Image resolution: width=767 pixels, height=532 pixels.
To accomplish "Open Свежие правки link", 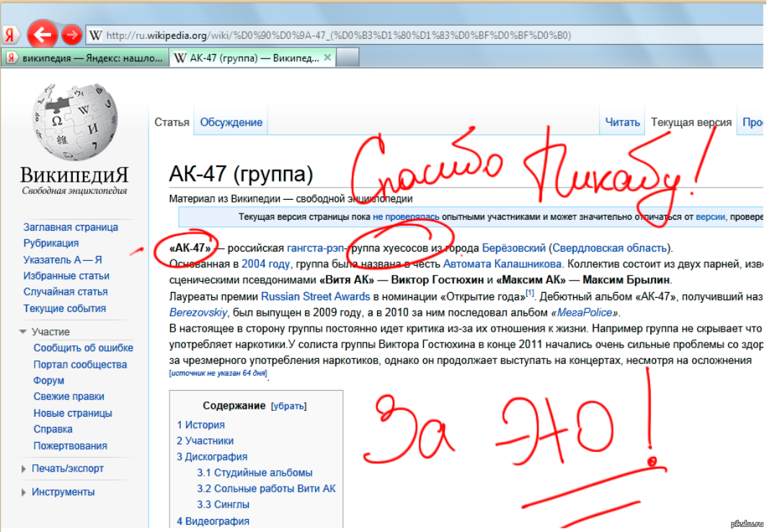I will 68,396.
